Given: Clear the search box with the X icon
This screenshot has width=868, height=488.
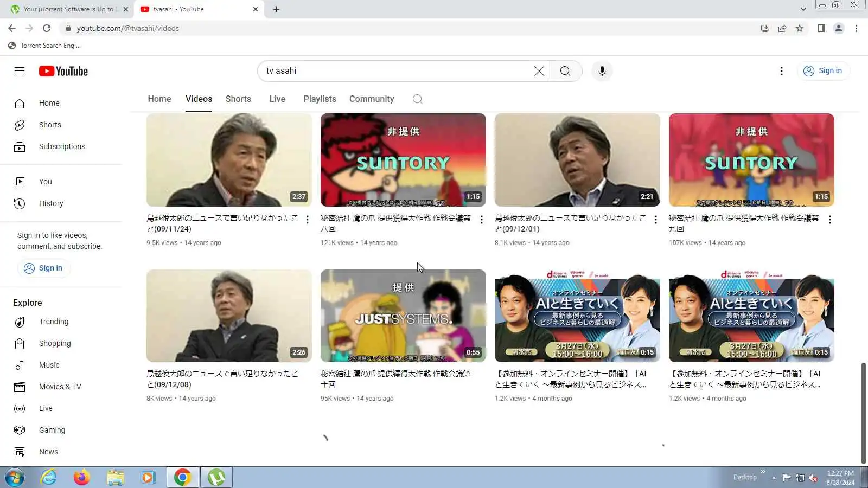Looking at the screenshot, I should click(539, 71).
